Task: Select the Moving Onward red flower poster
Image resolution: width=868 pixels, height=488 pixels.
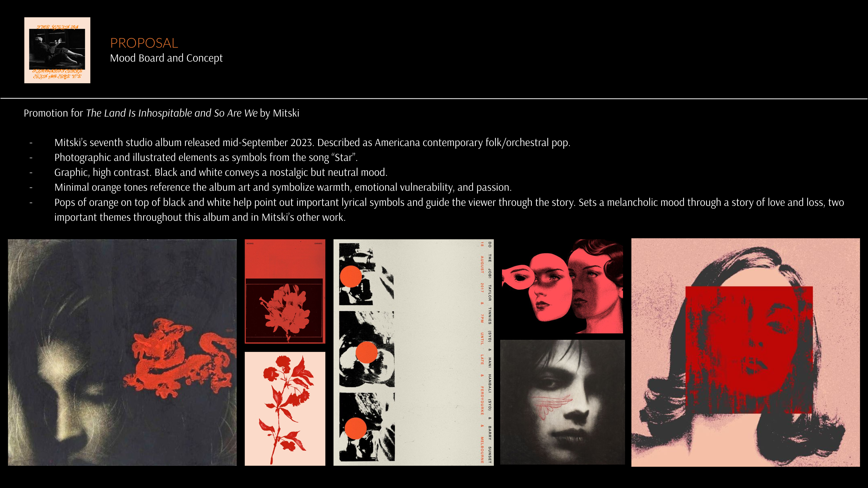Action: [285, 291]
